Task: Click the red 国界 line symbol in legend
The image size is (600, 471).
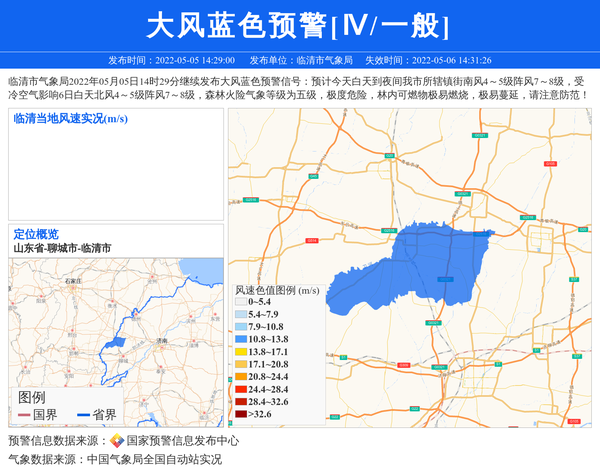Action: (22, 415)
